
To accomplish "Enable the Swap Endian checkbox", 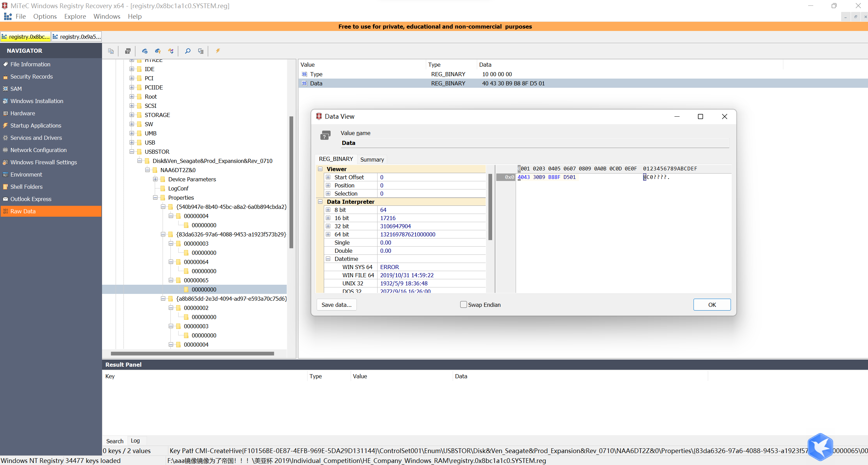I will click(463, 304).
